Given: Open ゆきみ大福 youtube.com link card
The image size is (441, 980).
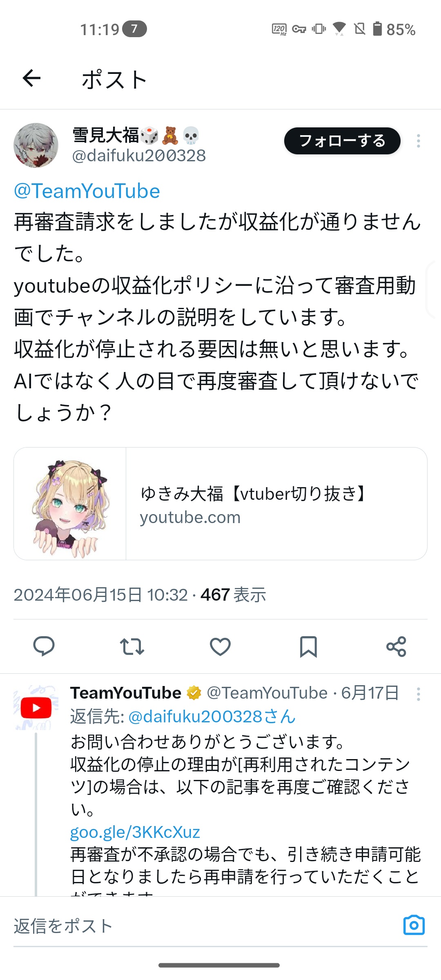Looking at the screenshot, I should [220, 503].
